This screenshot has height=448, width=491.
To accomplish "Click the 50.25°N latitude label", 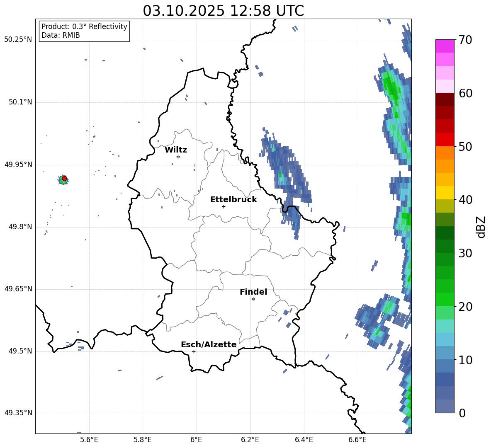I will [x=18, y=40].
